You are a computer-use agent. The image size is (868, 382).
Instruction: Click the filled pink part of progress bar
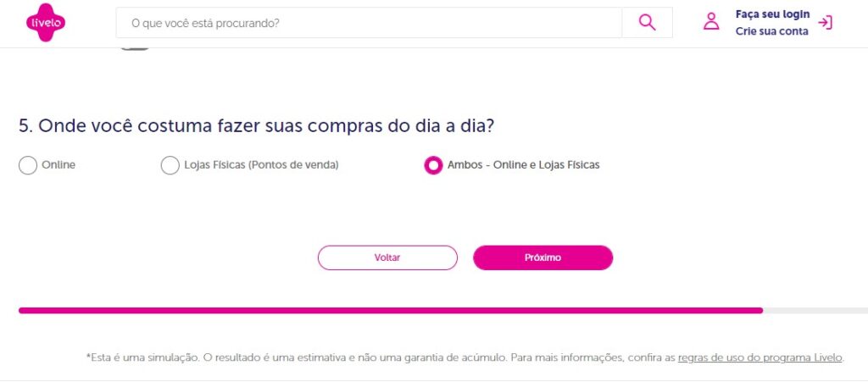(390, 311)
